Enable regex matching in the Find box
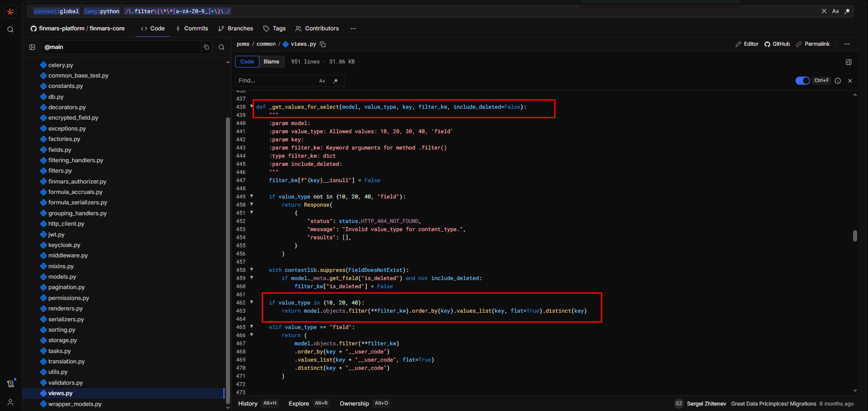This screenshot has width=868, height=411. [336, 81]
